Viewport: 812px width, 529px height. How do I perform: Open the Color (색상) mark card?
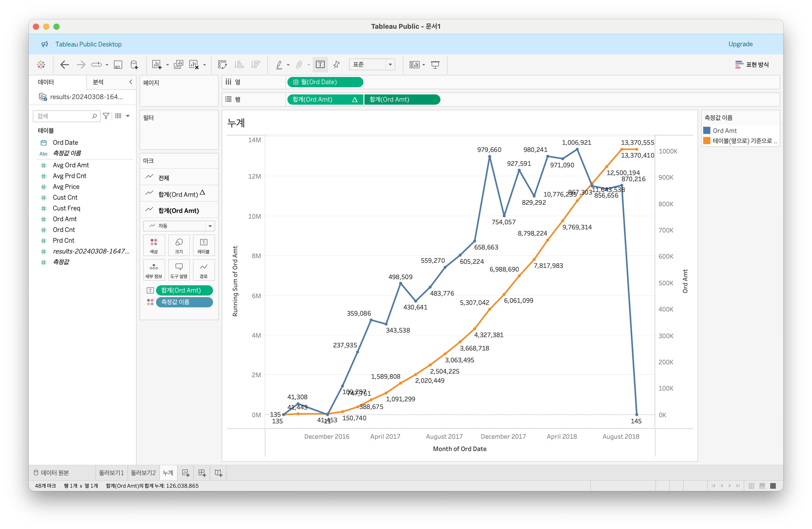154,245
